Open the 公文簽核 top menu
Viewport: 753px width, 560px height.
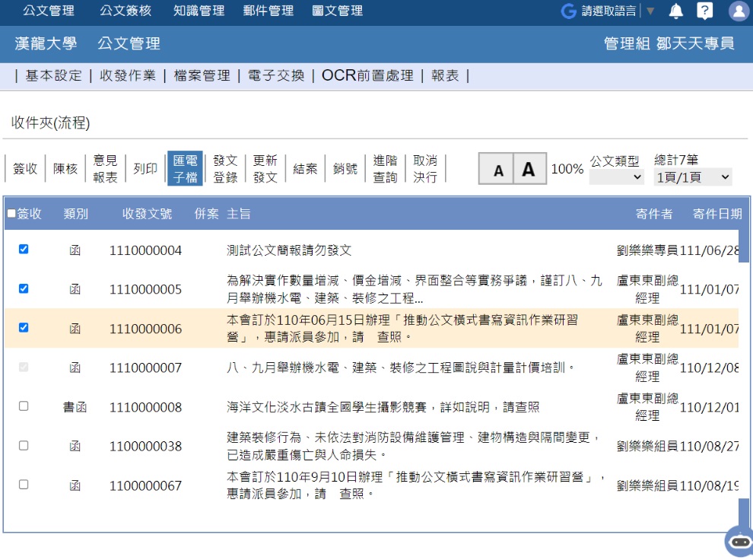point(125,11)
